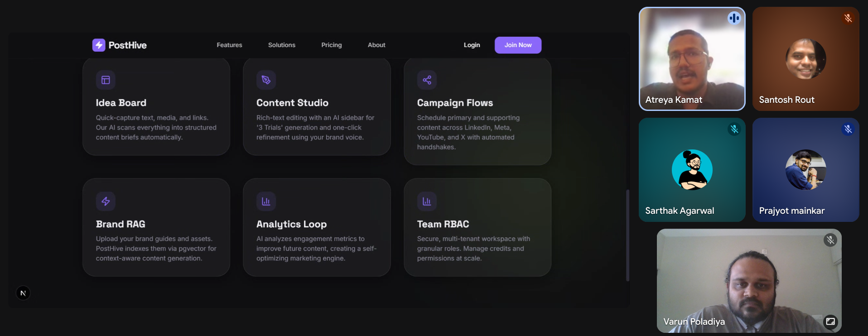Click Prajyot mainkar's muted microphone indicator

click(848, 130)
